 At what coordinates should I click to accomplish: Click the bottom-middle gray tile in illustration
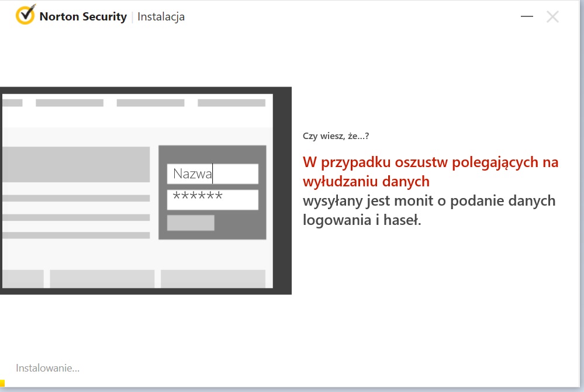[x=102, y=278]
